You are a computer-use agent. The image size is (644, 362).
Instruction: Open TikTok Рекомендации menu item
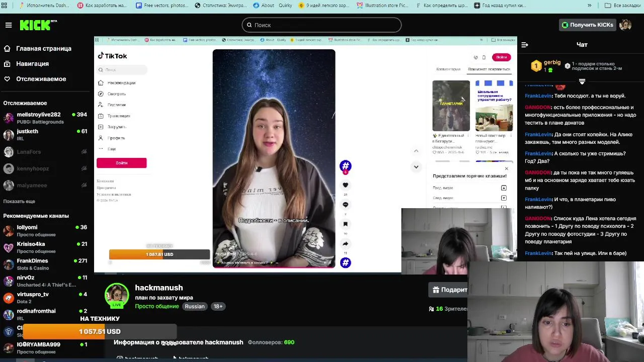117,82
